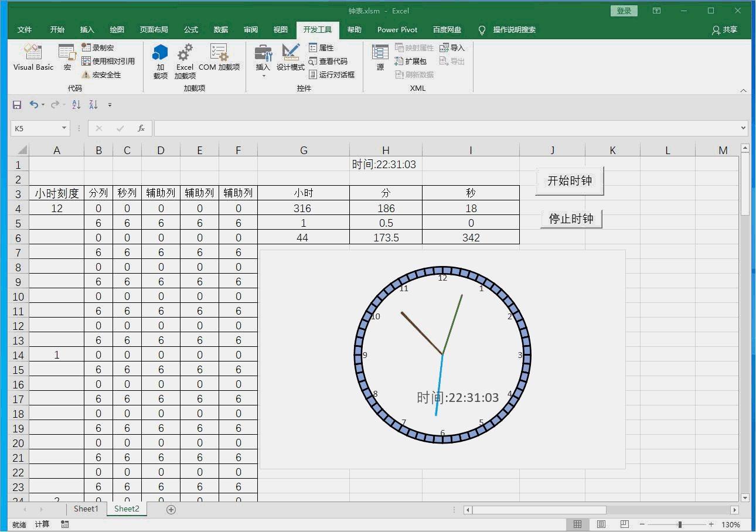The width and height of the screenshot is (756, 532).
Task: Open Ribbon Display Options icon
Action: [657, 11]
